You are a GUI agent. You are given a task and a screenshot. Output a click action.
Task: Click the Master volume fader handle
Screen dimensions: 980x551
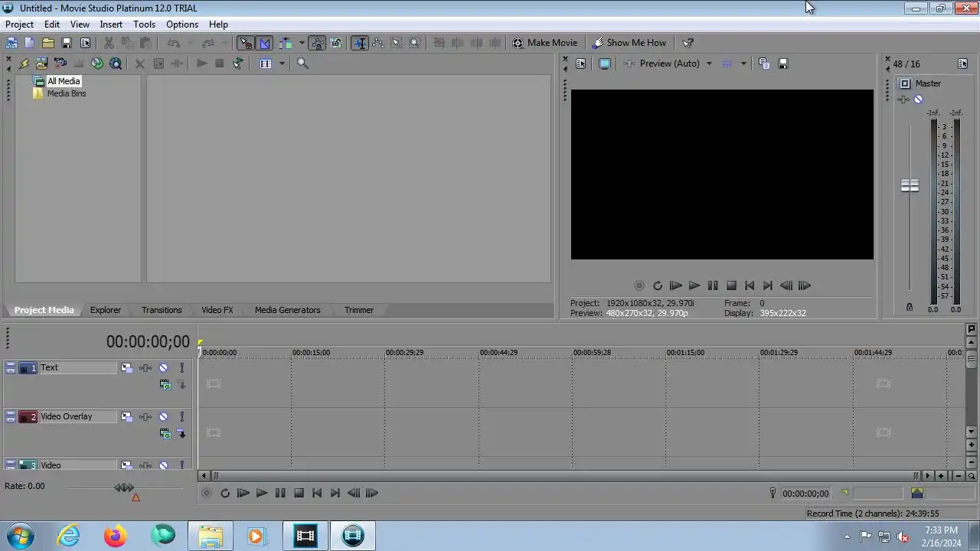910,186
